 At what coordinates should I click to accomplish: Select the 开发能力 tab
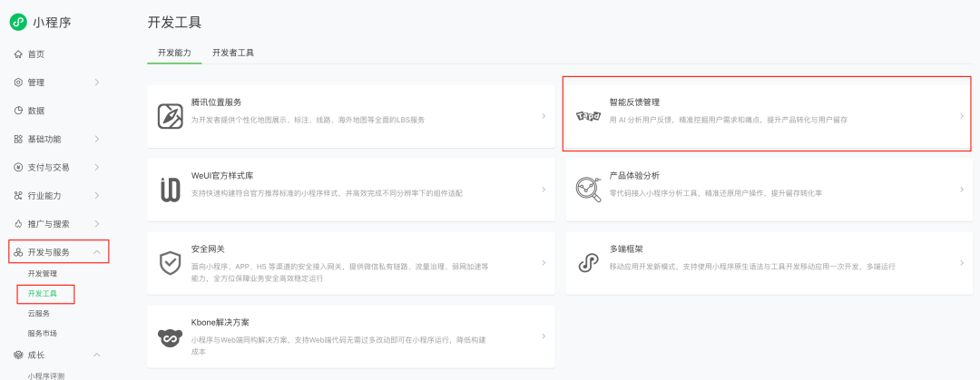click(x=174, y=54)
